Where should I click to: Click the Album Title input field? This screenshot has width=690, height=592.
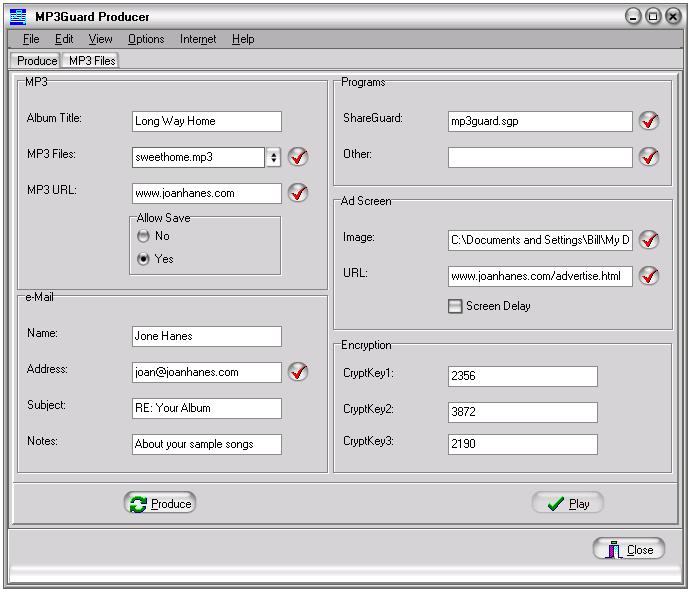(207, 121)
